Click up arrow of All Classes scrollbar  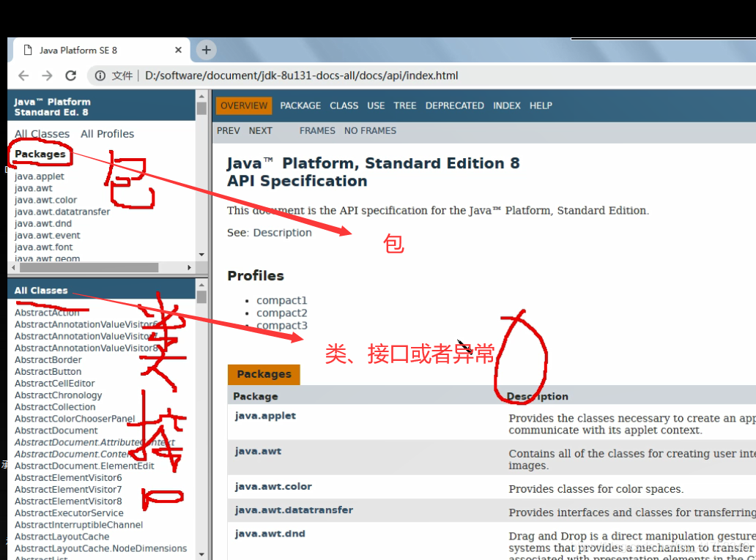[x=201, y=285]
